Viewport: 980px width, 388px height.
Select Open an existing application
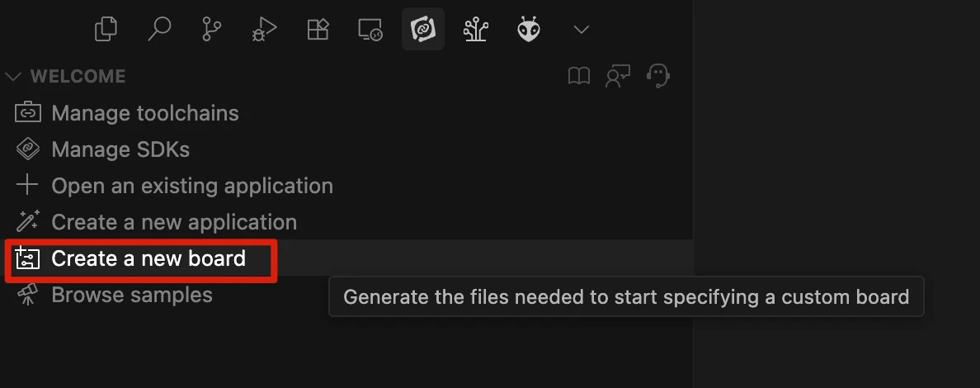(191, 186)
